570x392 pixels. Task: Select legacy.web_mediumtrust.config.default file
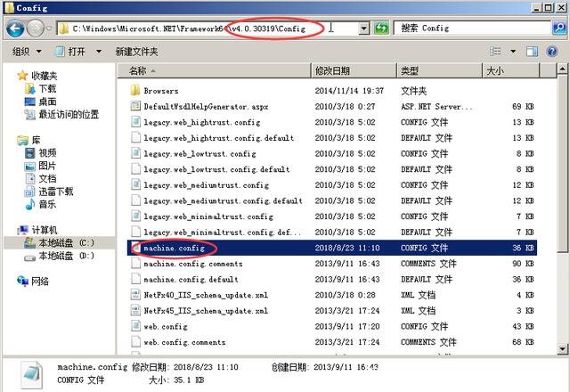(223, 200)
